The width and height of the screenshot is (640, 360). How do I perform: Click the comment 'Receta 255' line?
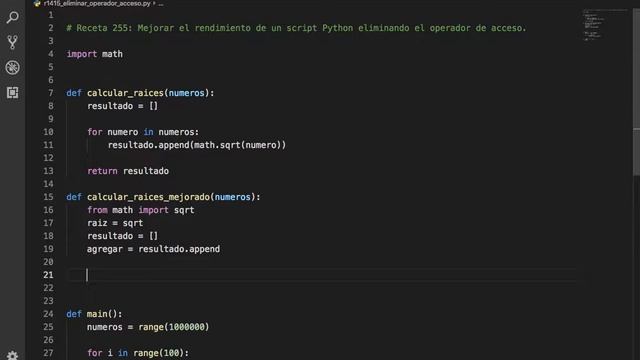(296, 28)
